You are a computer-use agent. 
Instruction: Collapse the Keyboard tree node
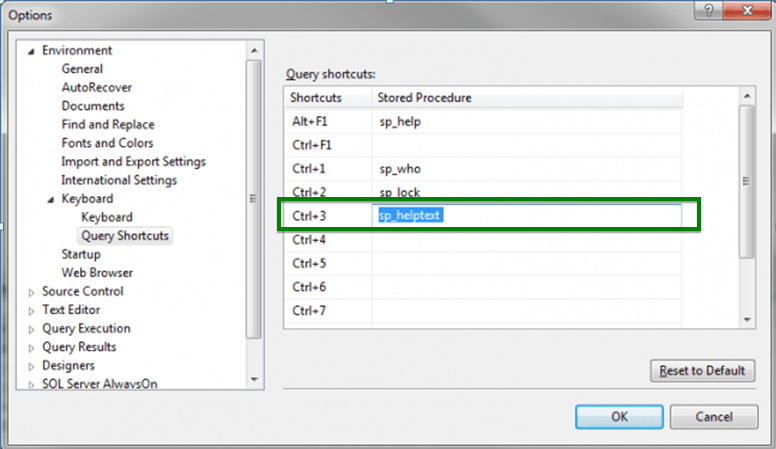(50, 199)
